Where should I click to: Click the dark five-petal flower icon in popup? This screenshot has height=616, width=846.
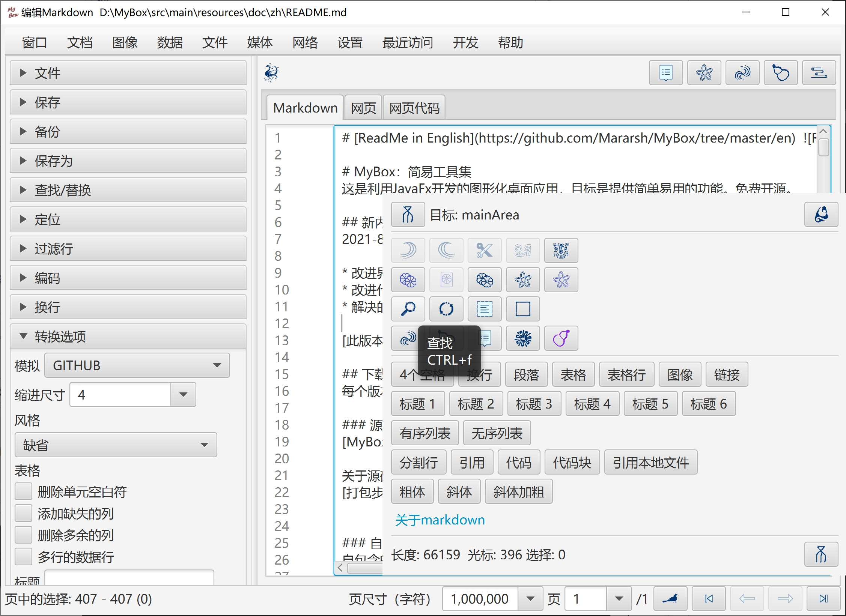click(523, 279)
